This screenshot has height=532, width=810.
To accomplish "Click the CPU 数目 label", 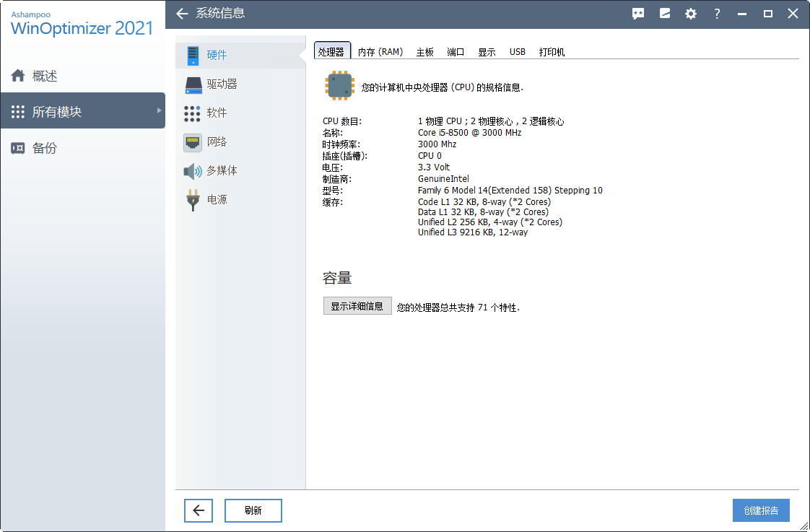I will click(342, 121).
